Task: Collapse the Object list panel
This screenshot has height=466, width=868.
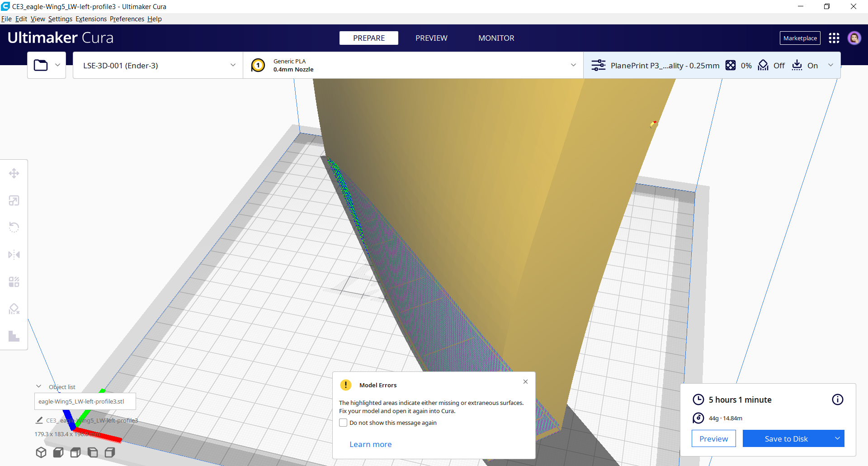Action: [x=38, y=386]
